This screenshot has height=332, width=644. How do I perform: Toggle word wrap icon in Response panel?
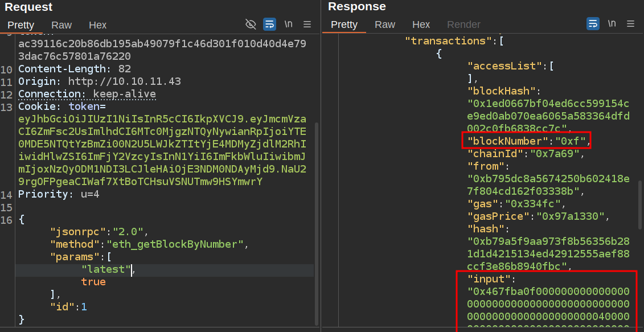[593, 24]
